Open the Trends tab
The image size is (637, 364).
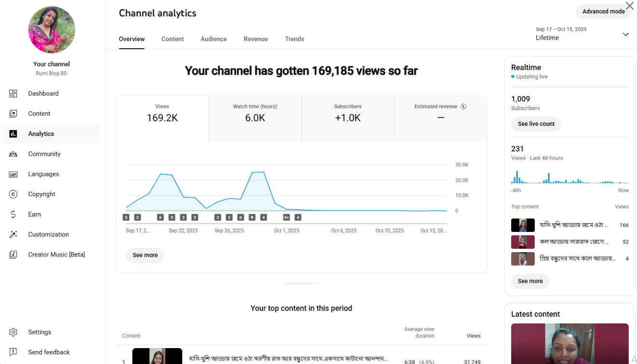[x=294, y=39]
